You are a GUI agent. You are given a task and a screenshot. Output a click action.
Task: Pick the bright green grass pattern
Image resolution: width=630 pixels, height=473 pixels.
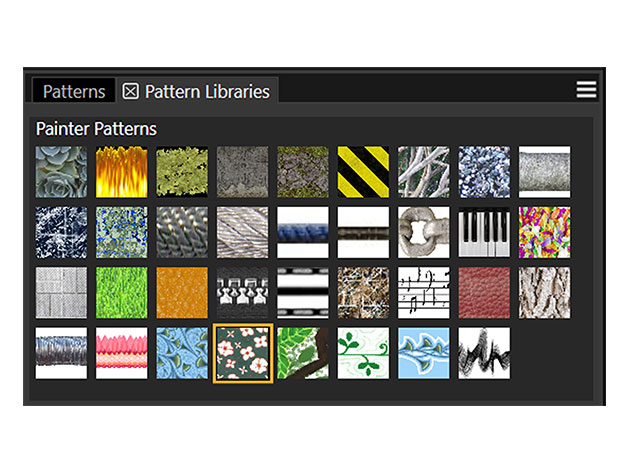pos(122,293)
